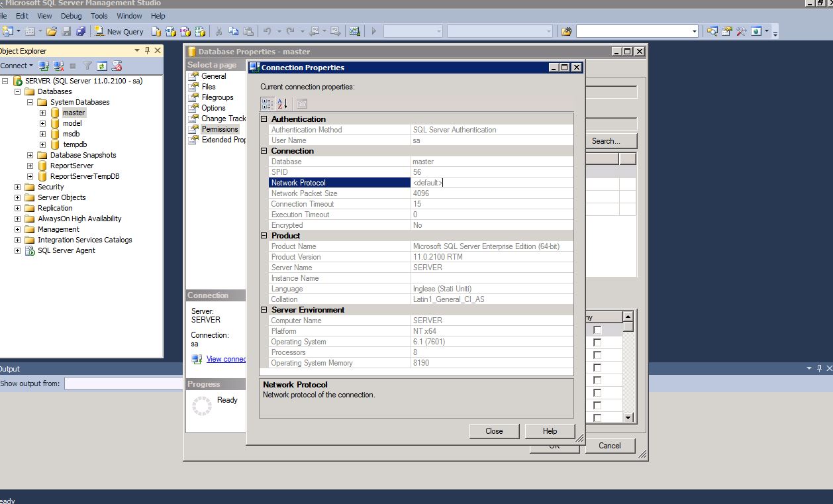Select the Files page in Database Properties

pos(209,87)
